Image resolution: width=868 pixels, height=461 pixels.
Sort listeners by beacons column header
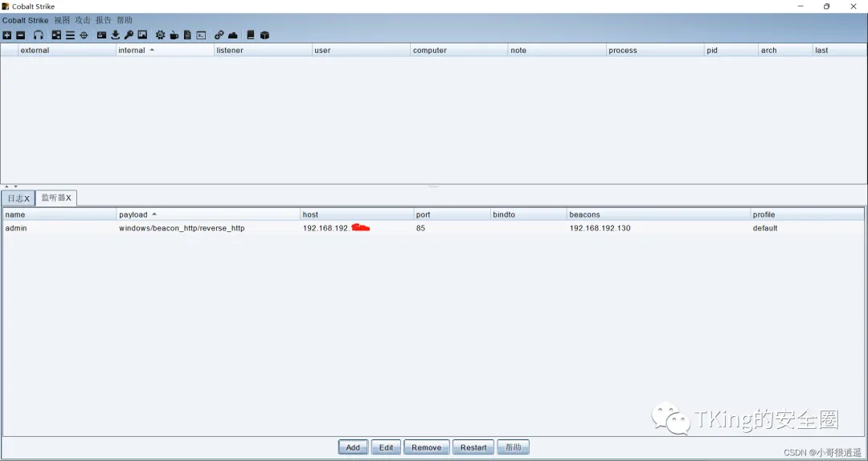(x=659, y=214)
